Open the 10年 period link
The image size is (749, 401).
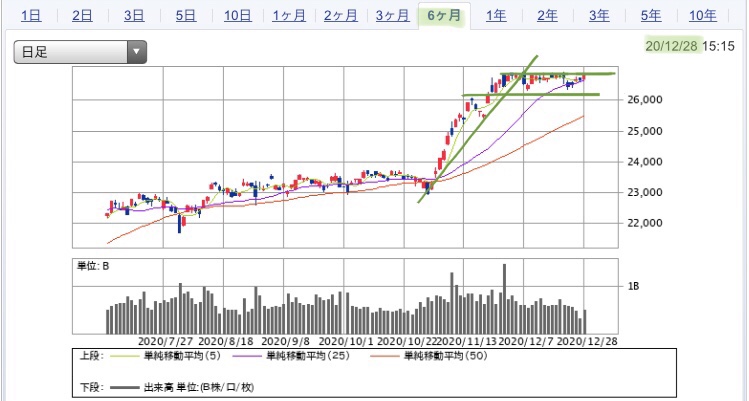tap(703, 16)
